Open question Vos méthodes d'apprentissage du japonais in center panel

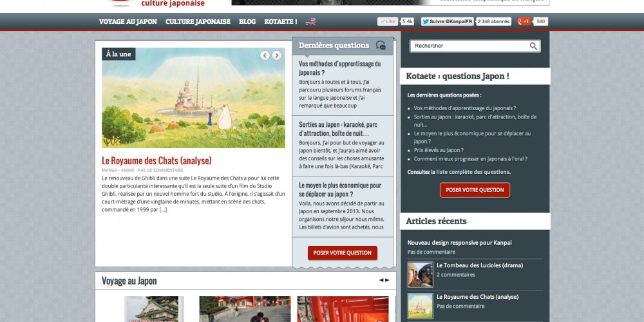point(340,68)
